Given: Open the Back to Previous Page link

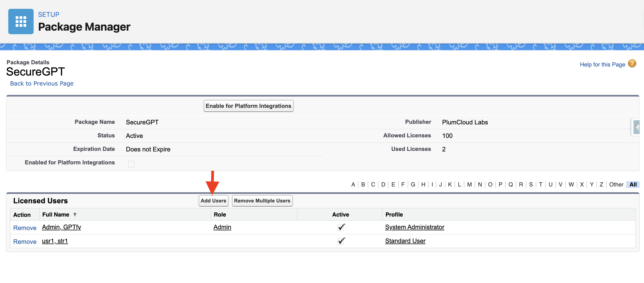Looking at the screenshot, I should tap(42, 84).
